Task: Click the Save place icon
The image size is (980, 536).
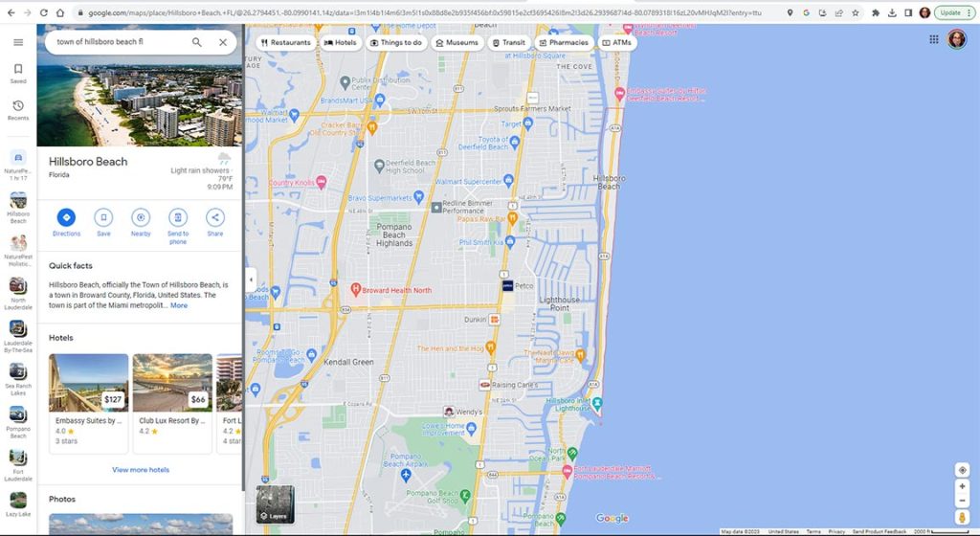Action: [x=103, y=222]
